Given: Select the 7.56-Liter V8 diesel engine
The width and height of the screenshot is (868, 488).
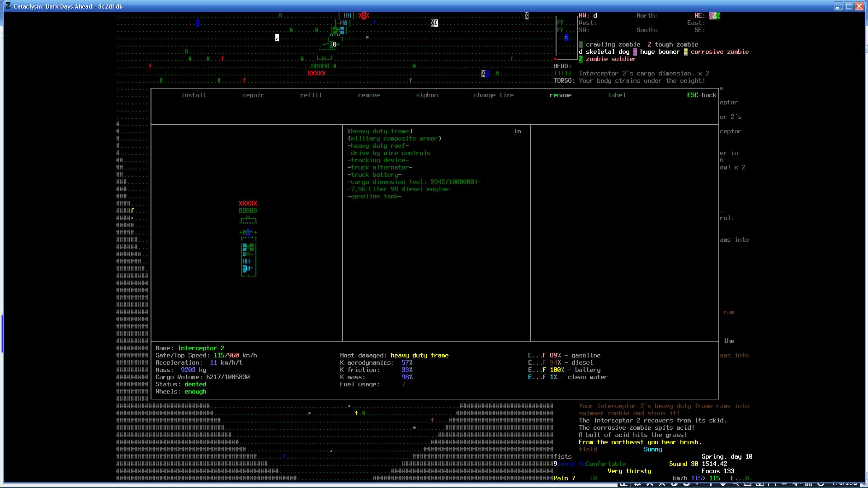Looking at the screenshot, I should tap(400, 189).
